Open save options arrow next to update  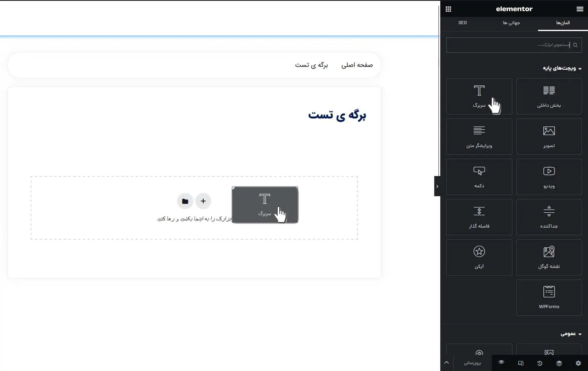pos(446,363)
